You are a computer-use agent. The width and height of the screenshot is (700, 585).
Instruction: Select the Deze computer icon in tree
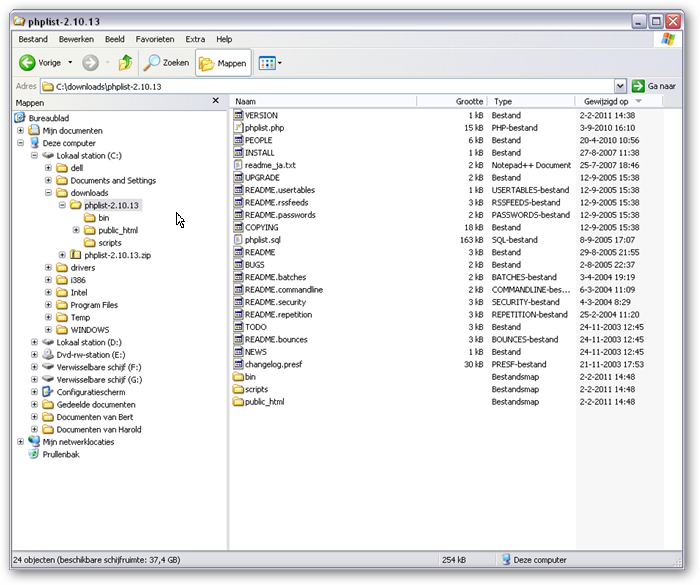[34, 143]
